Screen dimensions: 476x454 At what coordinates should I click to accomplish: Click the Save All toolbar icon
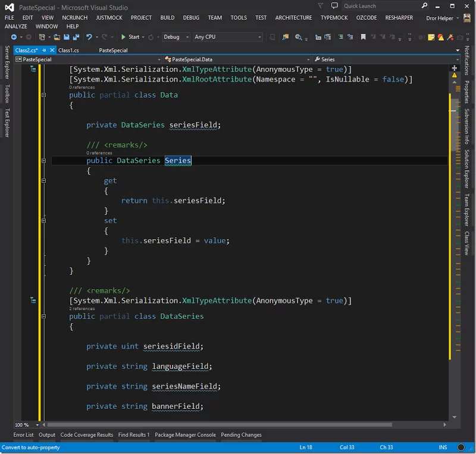[75, 37]
